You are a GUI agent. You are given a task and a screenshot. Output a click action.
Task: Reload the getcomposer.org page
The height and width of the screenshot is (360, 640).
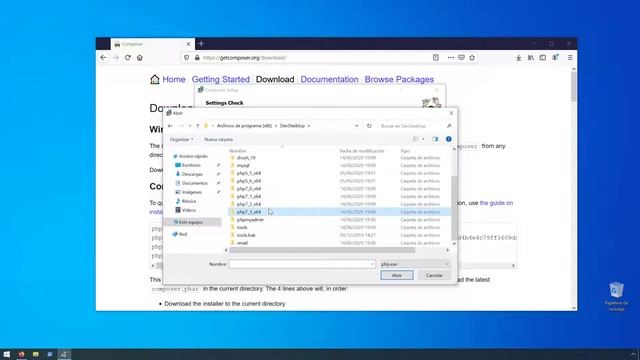point(128,58)
